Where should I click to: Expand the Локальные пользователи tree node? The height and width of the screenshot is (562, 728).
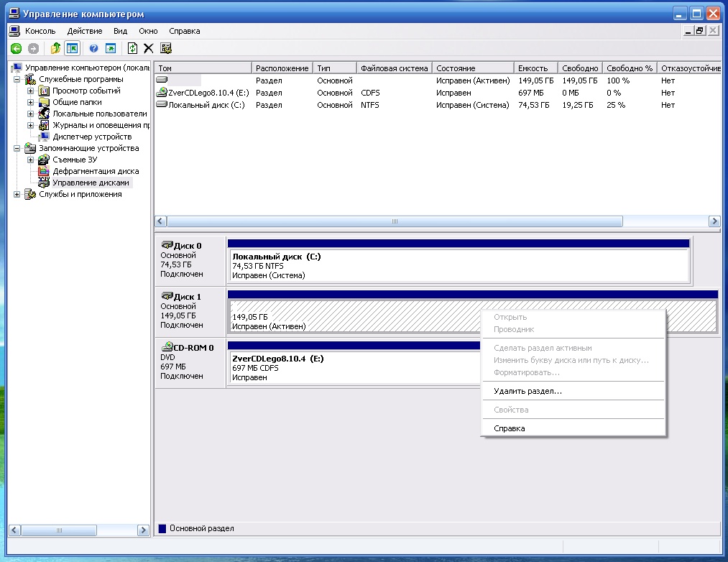click(x=31, y=114)
